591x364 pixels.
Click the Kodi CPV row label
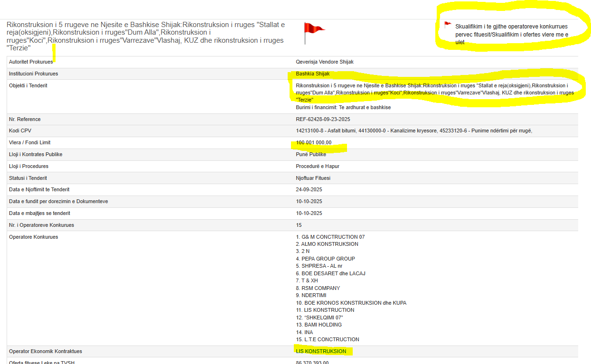coord(20,131)
